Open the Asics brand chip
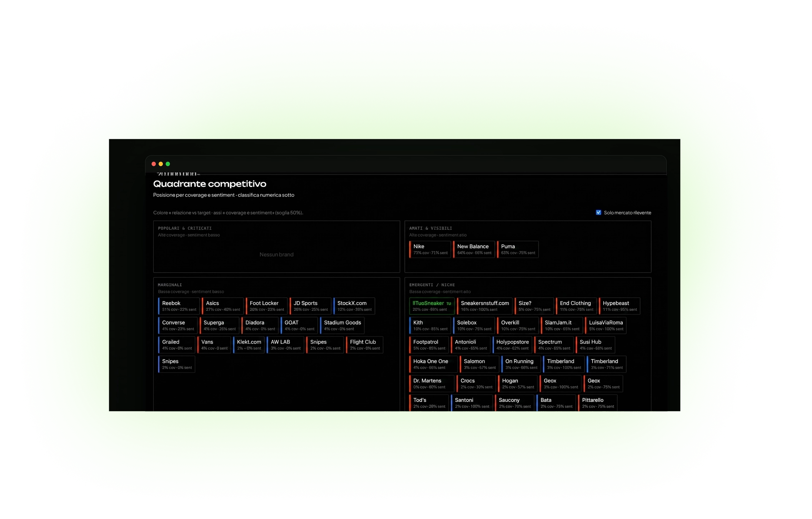 pyautogui.click(x=223, y=306)
